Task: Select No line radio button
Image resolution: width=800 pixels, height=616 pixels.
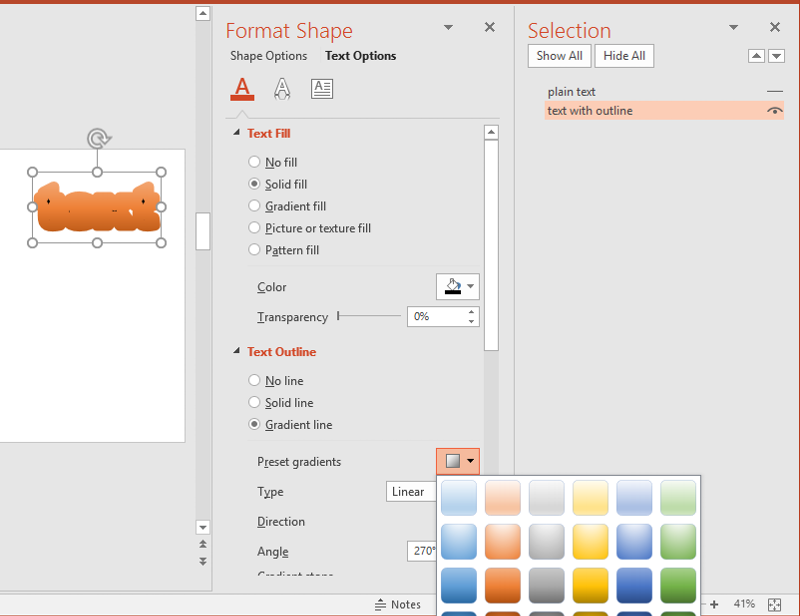Action: pos(254,380)
